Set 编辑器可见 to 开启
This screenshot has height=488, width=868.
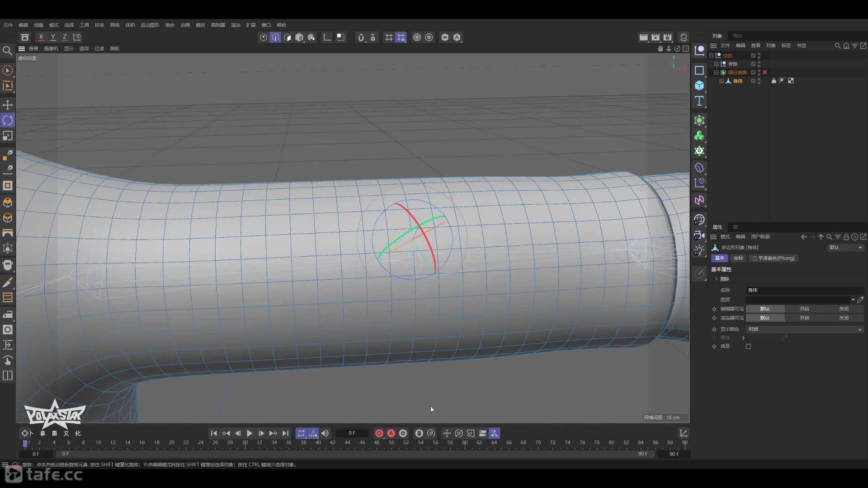[x=804, y=309]
